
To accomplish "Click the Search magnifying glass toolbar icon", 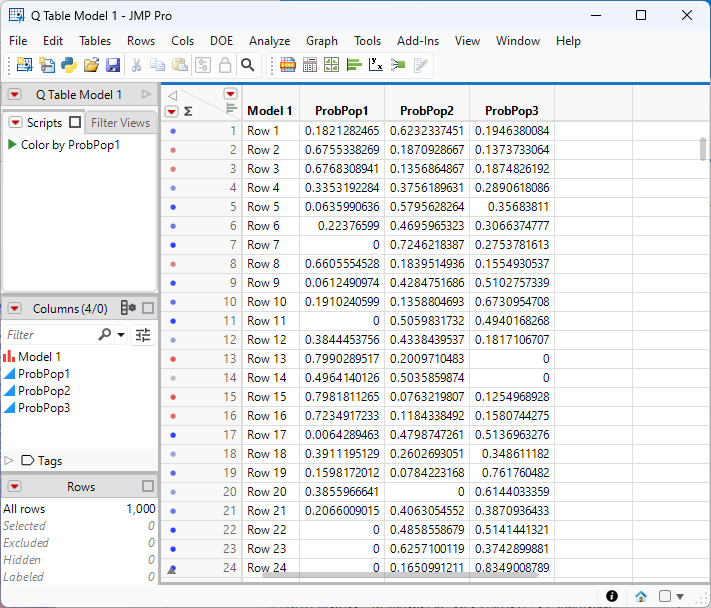I will coord(247,65).
